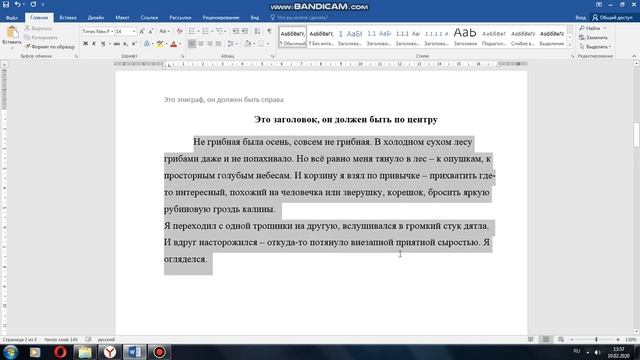Adjust the zoom slider in status bar
This screenshot has height=360, width=640.
pyautogui.click(x=596, y=340)
